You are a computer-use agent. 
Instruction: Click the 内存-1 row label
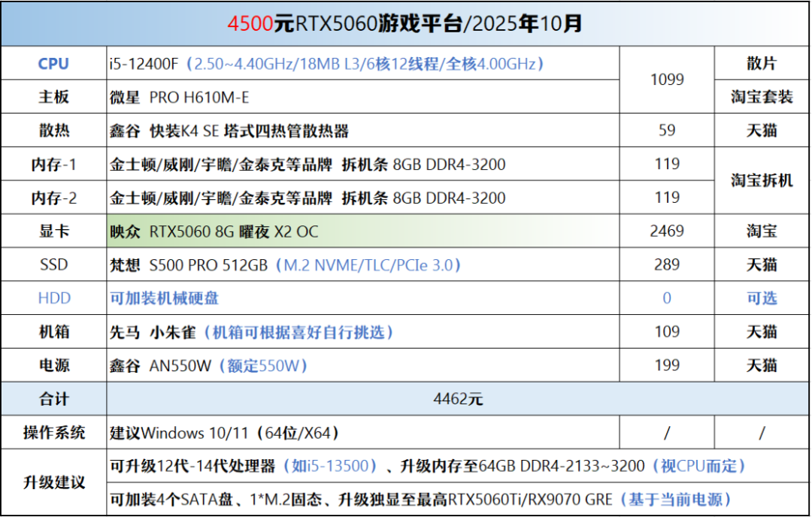coord(53,165)
